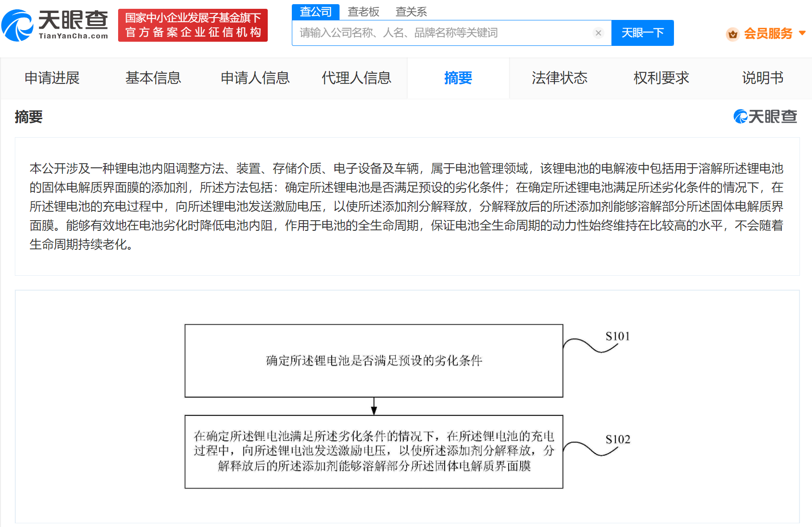Open the 会员服务 dropdown arrow
This screenshot has width=812, height=527.
[803, 33]
